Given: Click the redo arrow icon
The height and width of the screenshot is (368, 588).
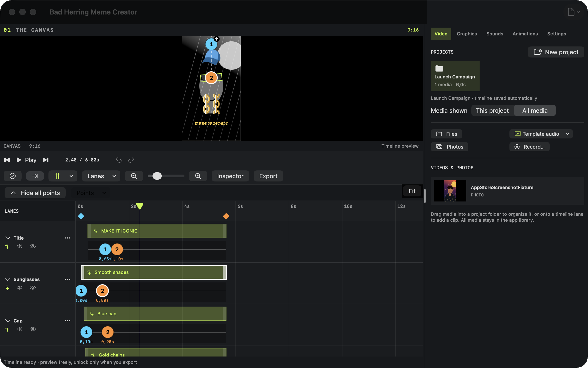Looking at the screenshot, I should [x=131, y=160].
